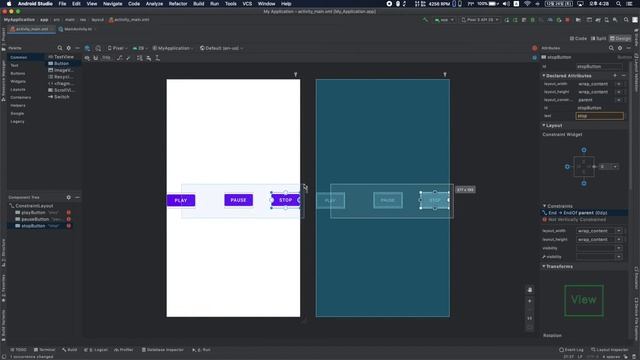Collapse Layout section in Attributes
640x360 pixels.
tap(544, 125)
